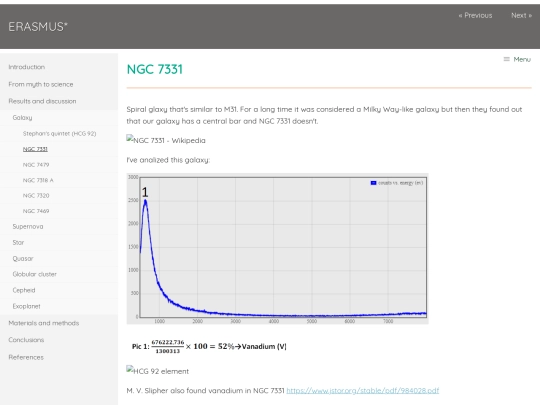Open the NGC 7320 page

pos(36,195)
